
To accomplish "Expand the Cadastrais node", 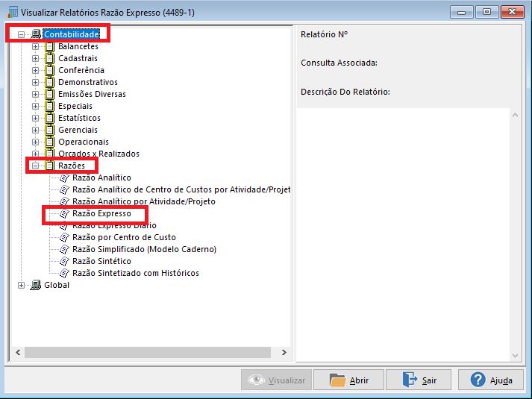I will (35, 58).
